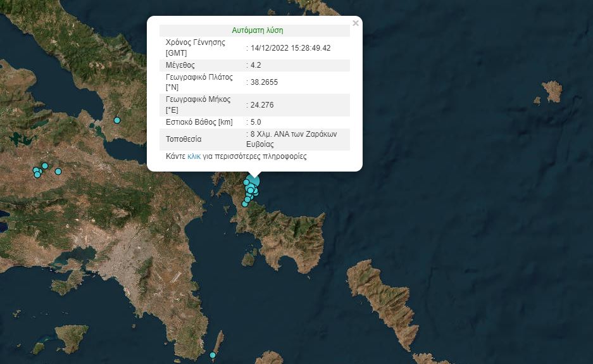This screenshot has height=364, width=593.
Task: Click the 'Τοποθεσία' row label
Action: 183,139
